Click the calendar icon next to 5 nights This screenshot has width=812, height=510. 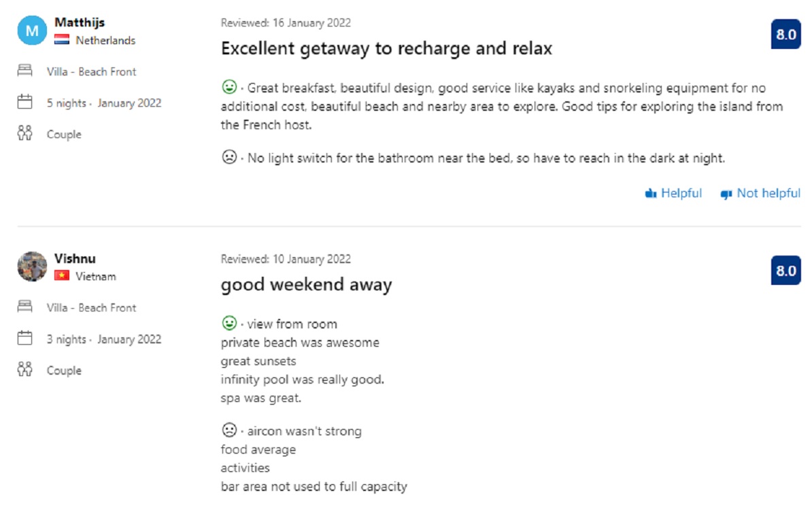(x=25, y=103)
